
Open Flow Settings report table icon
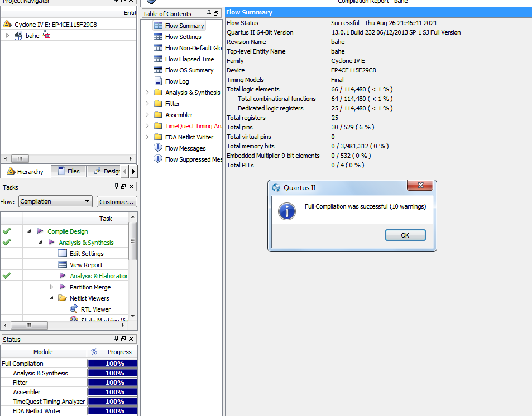coord(158,37)
